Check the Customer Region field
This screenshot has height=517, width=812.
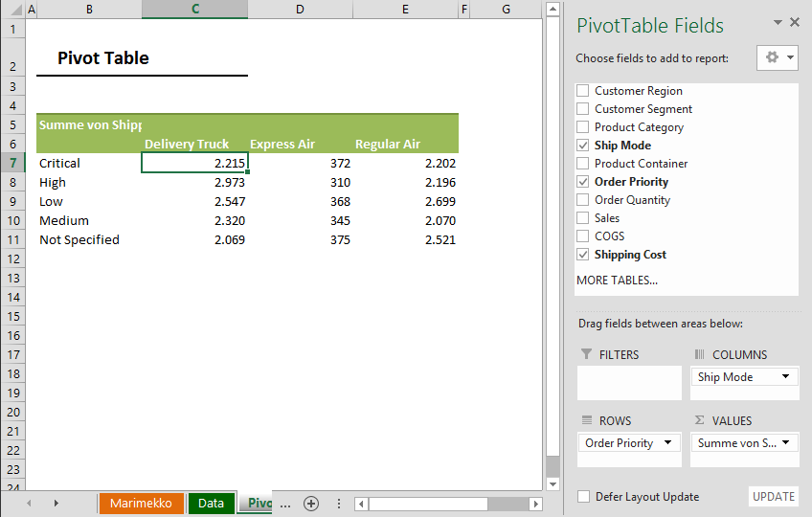point(582,91)
